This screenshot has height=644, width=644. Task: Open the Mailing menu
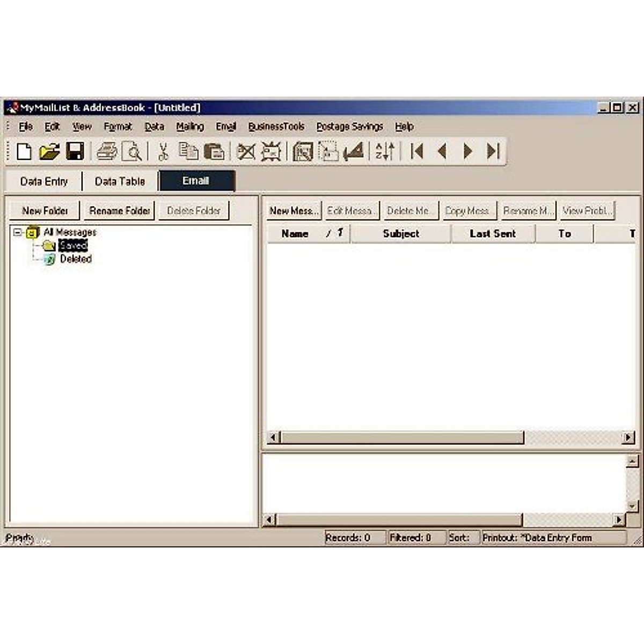(189, 127)
